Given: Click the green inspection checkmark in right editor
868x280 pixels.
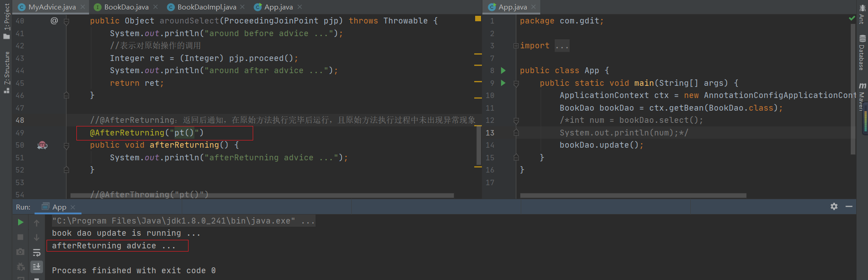Looking at the screenshot, I should tap(852, 19).
